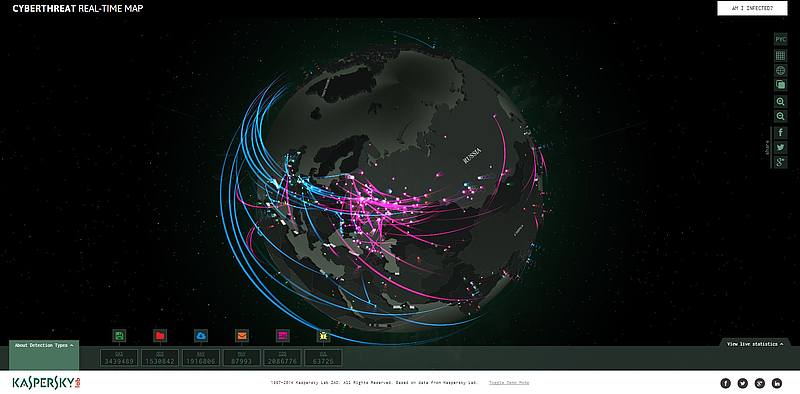The image size is (800, 394).
Task: Expand View live statistics panel
Action: pyautogui.click(x=755, y=344)
